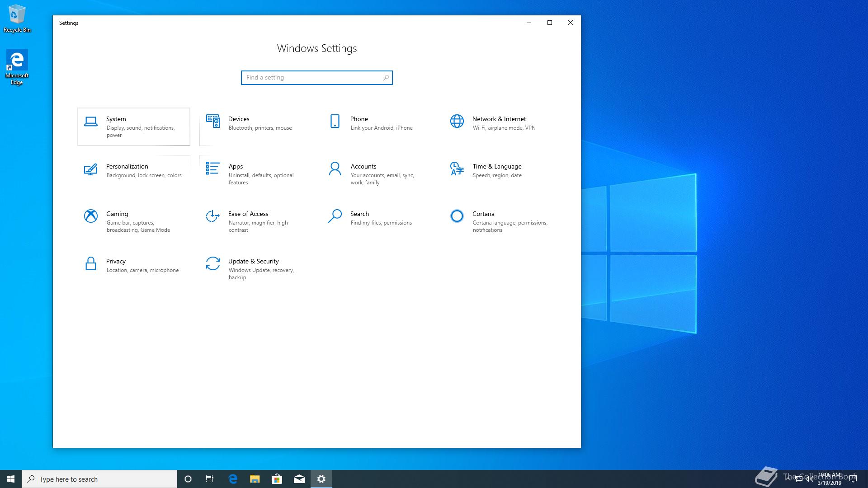Open the System settings title link

(116, 119)
